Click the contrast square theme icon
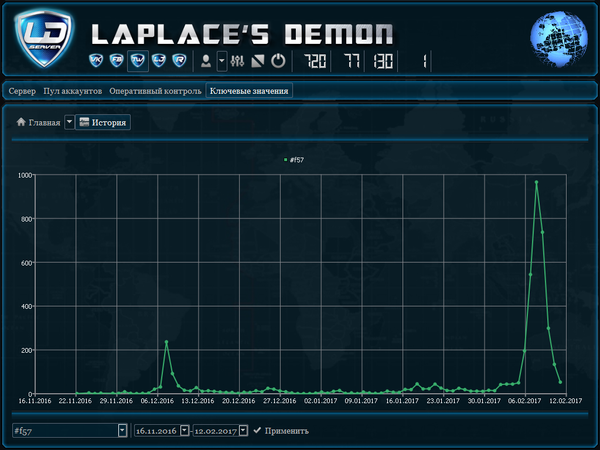Image resolution: width=600 pixels, height=450 pixels. tap(258, 61)
